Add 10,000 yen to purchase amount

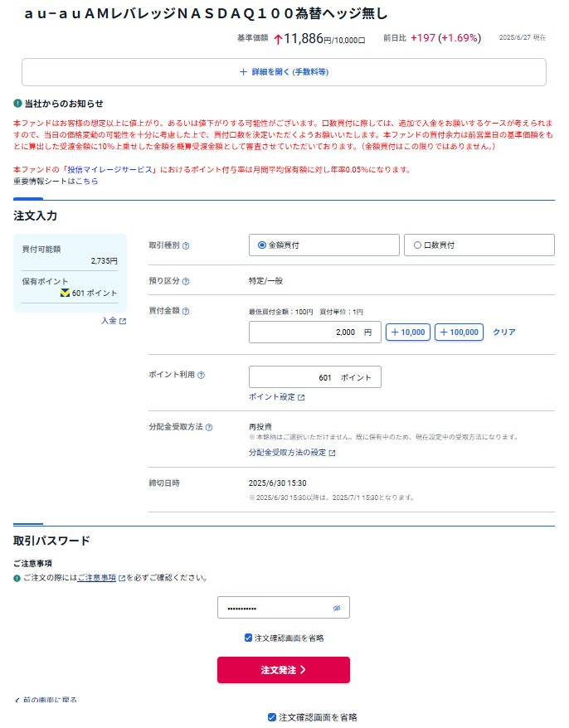(x=407, y=332)
